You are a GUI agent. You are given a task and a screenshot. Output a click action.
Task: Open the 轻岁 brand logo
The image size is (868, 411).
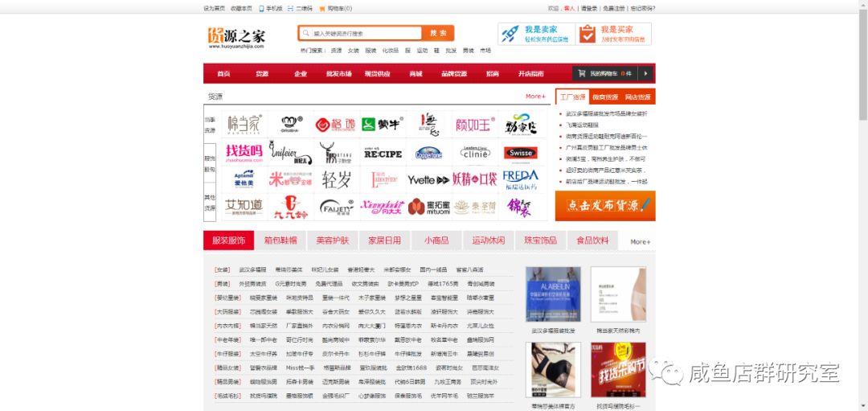pos(336,179)
